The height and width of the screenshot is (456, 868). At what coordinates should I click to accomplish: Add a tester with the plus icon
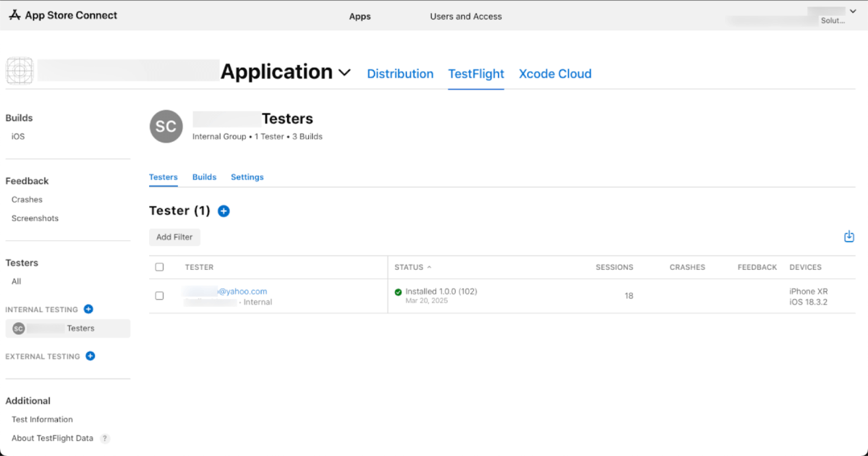coord(224,211)
